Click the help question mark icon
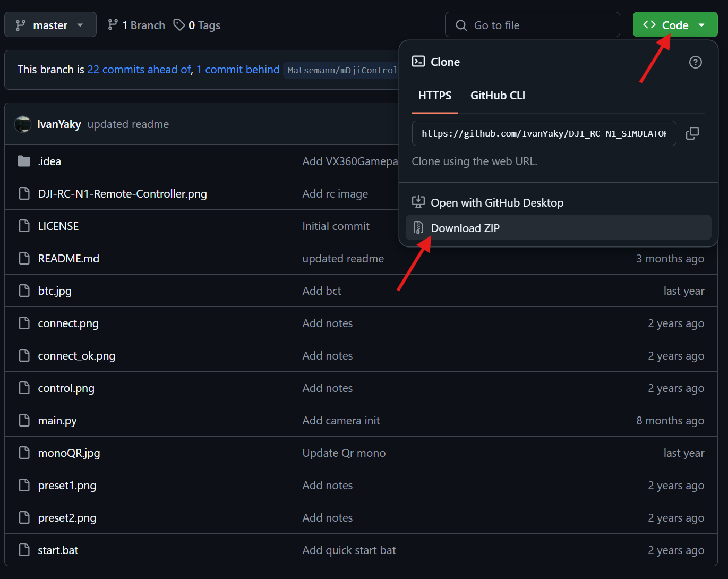 [695, 62]
